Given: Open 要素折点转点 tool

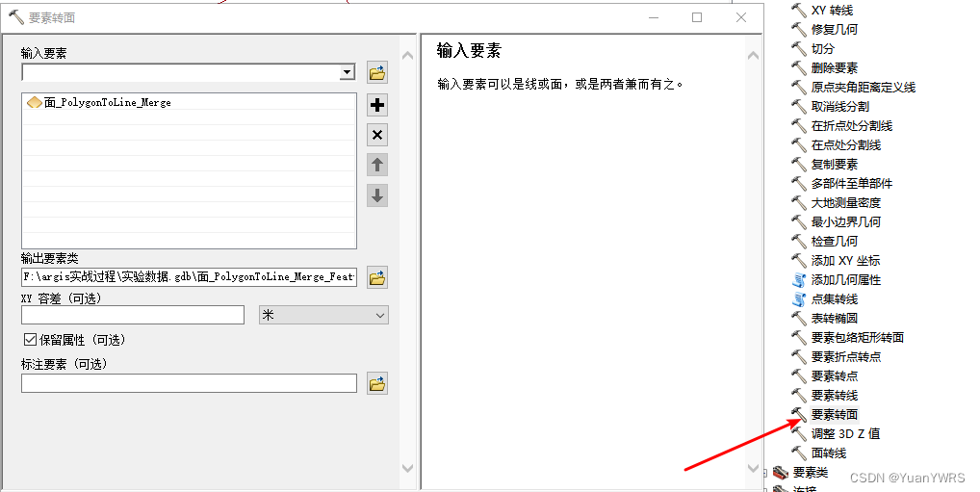Looking at the screenshot, I should 845,357.
